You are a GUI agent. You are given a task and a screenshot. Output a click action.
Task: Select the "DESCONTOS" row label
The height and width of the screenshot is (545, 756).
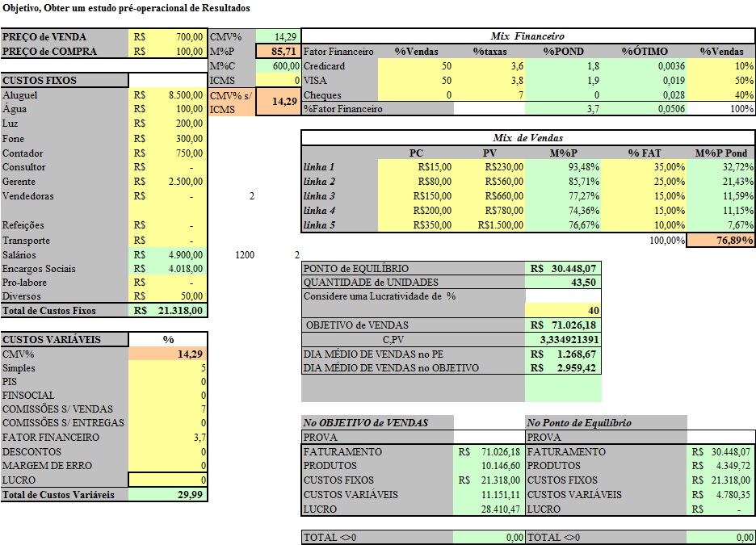31,452
